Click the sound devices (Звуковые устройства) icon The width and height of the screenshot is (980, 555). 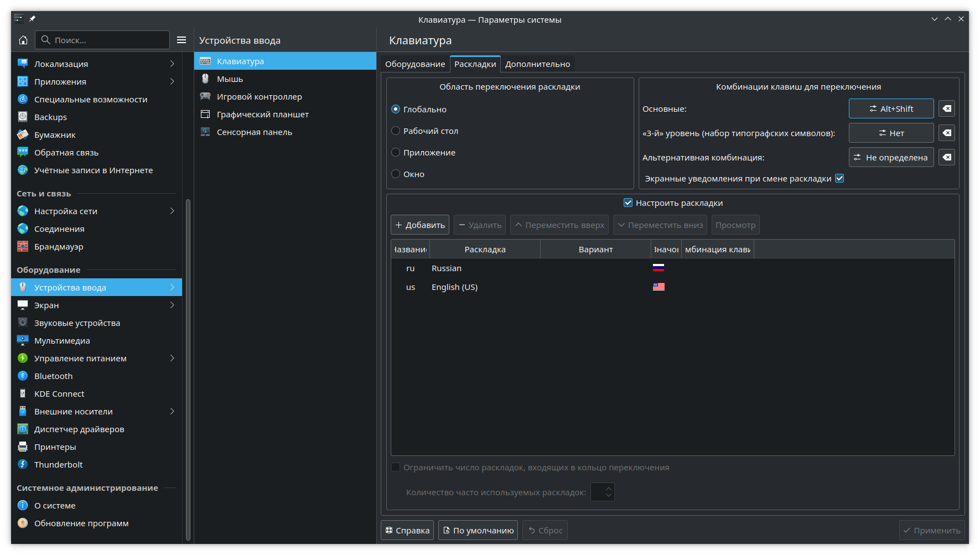[x=23, y=323]
